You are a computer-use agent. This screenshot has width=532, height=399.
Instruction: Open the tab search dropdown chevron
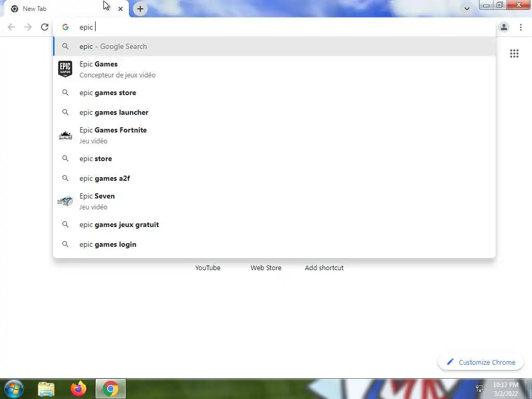click(x=467, y=9)
